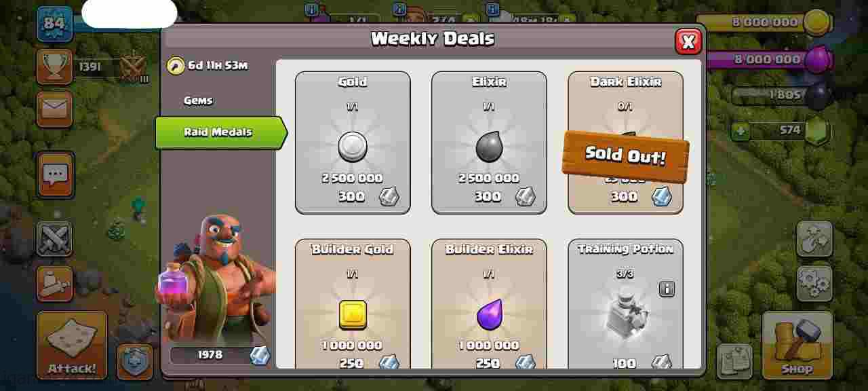Open the settings gears icon

tap(814, 282)
